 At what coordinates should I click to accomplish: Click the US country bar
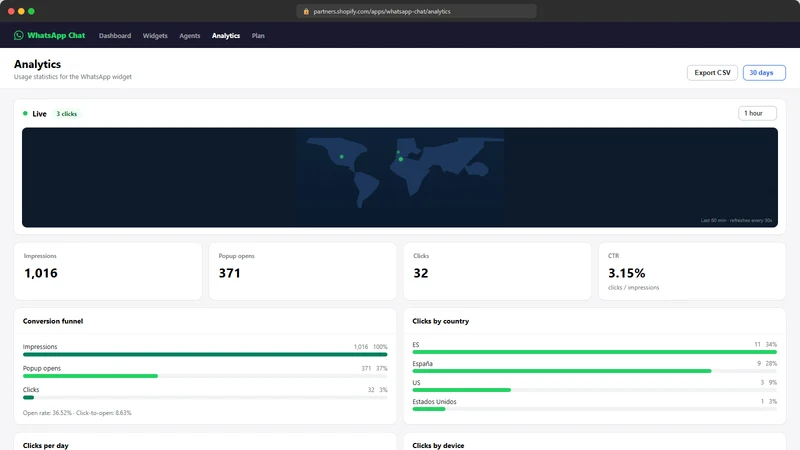click(594, 390)
